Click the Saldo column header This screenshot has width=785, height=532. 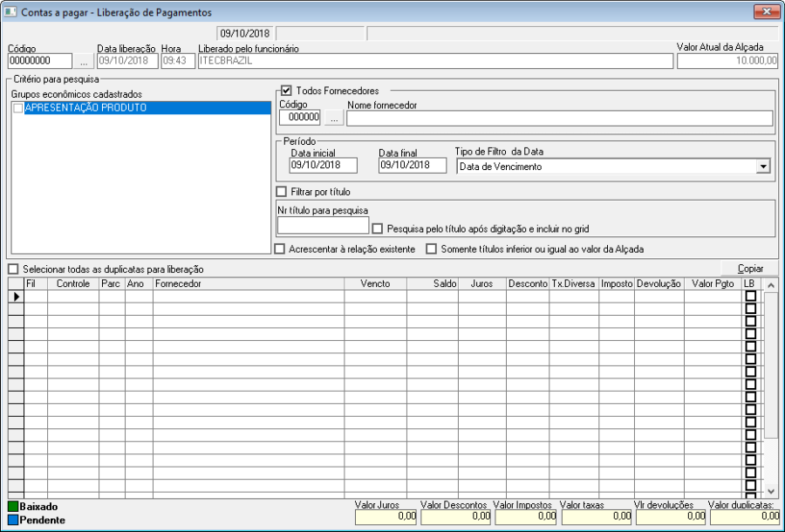click(433, 283)
